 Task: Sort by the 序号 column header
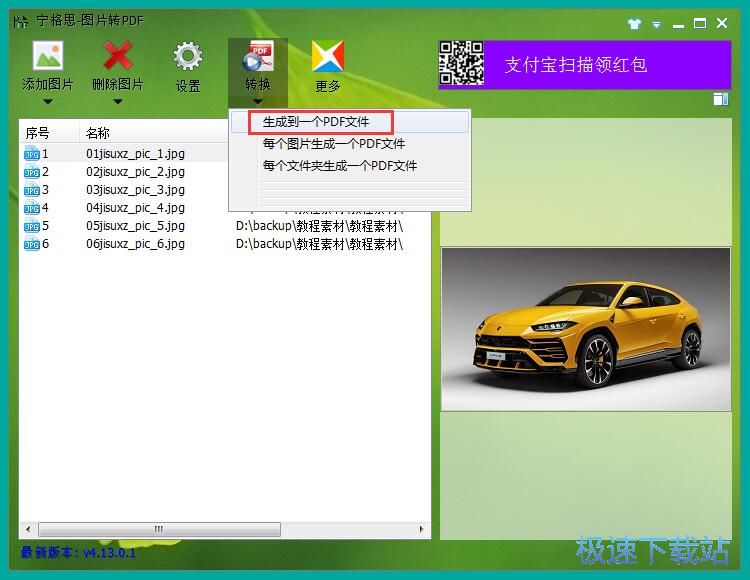[49, 132]
